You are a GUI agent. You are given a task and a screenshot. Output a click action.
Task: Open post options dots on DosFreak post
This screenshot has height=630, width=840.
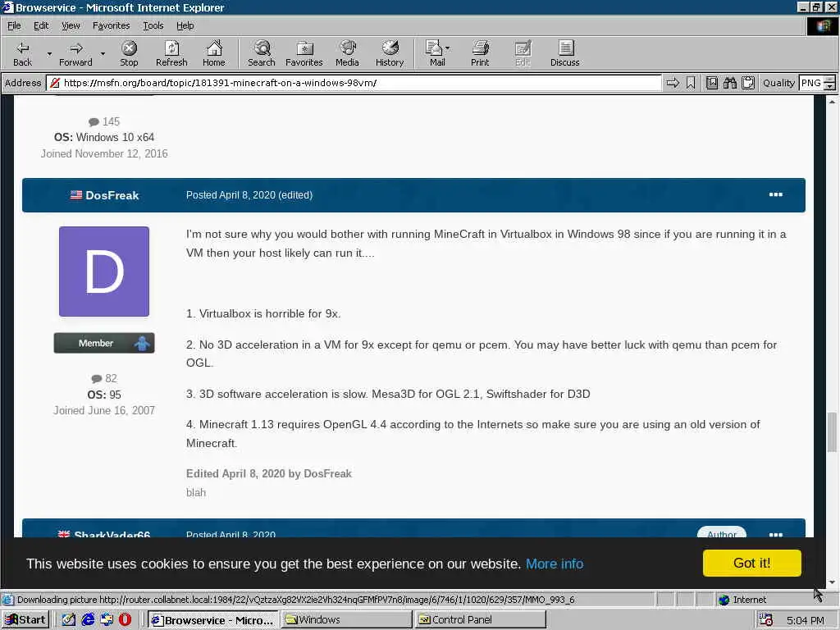point(775,194)
